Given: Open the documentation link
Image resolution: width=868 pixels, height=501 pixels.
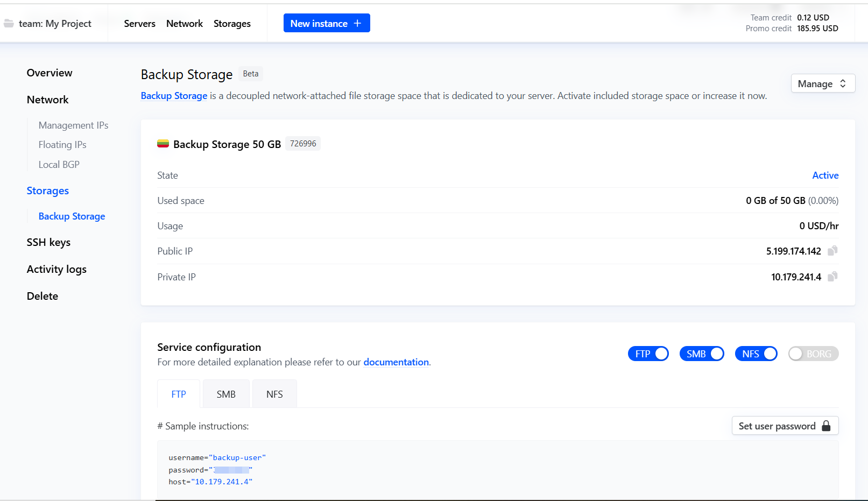Looking at the screenshot, I should coord(396,362).
